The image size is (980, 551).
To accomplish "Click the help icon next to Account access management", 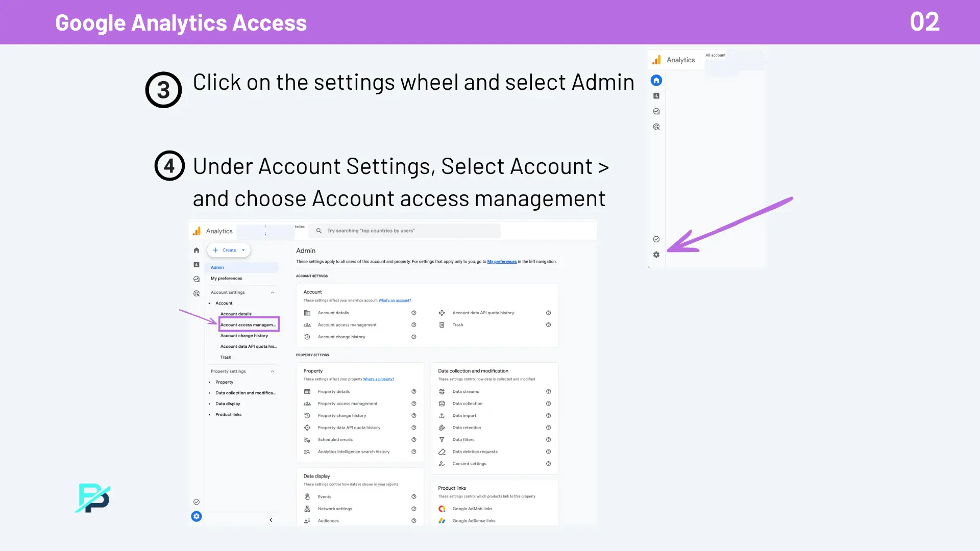I will pyautogui.click(x=414, y=325).
